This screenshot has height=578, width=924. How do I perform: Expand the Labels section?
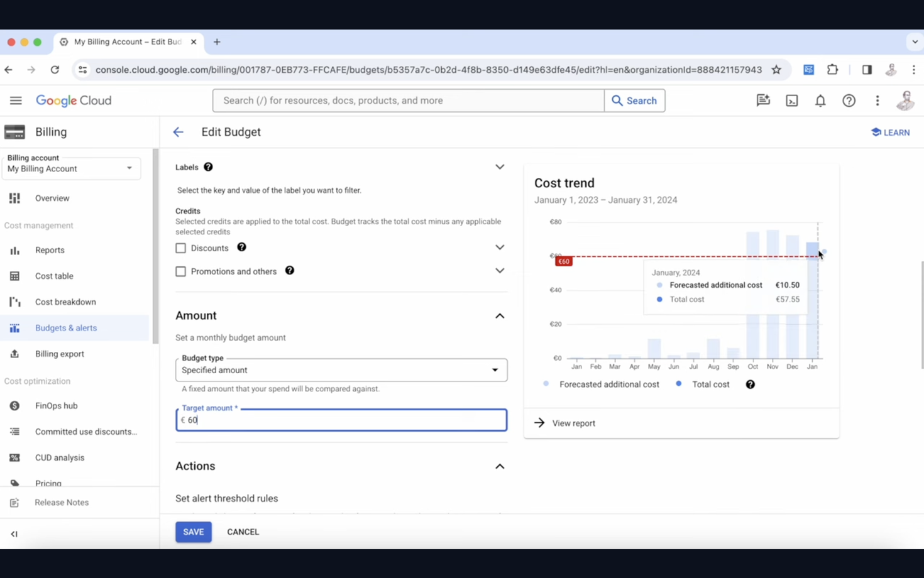click(x=500, y=167)
